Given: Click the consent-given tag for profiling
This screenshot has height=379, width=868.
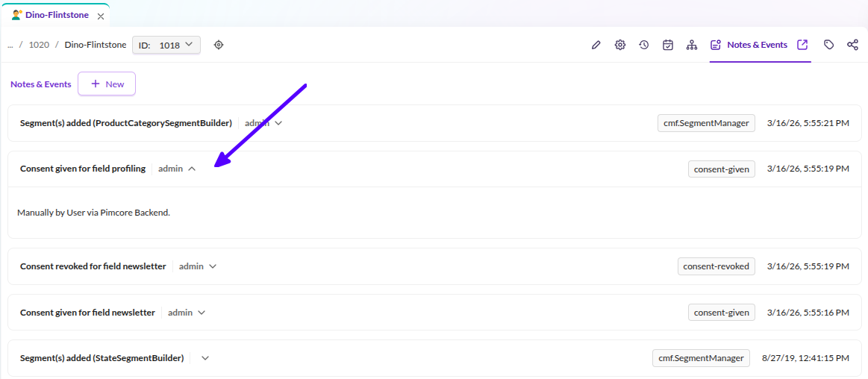Looking at the screenshot, I should point(721,169).
